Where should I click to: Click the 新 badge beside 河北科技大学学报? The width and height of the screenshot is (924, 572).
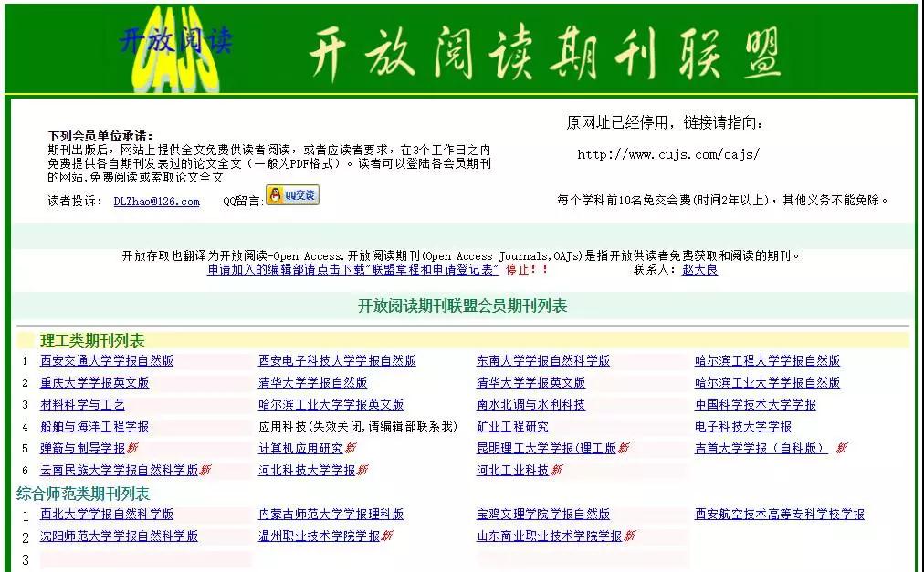click(362, 470)
